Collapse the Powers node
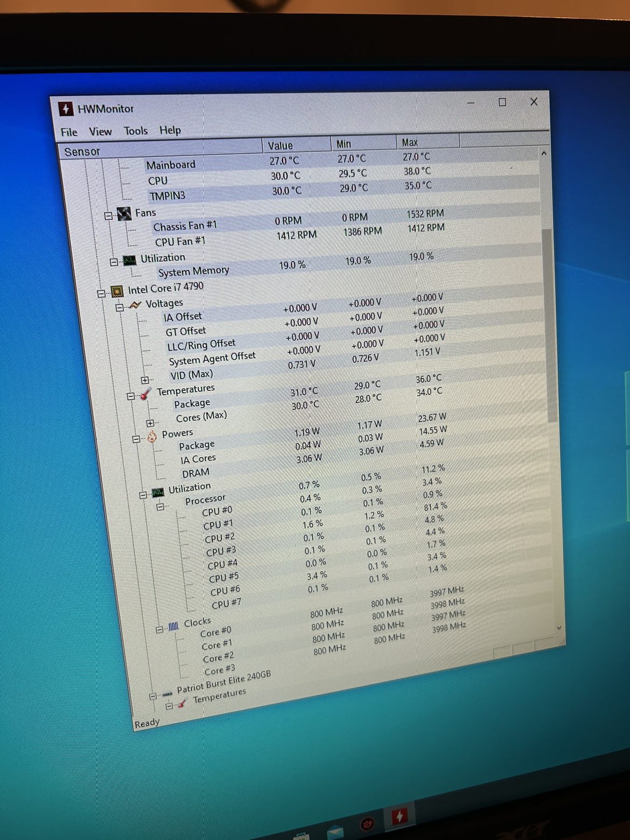 [x=136, y=439]
